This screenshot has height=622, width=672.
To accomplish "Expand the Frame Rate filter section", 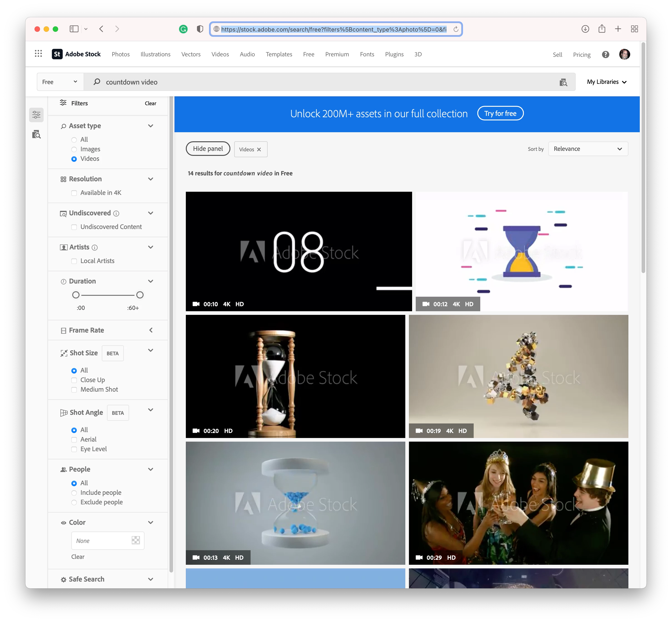I will (151, 330).
